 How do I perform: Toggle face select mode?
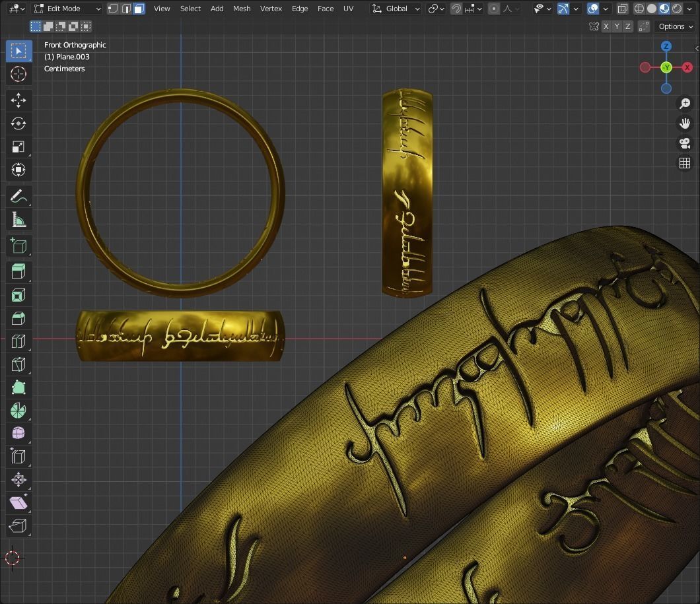point(139,9)
